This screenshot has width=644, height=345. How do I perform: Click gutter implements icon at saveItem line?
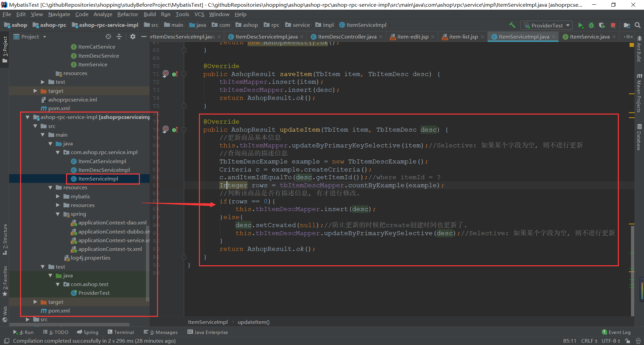tap(175, 74)
